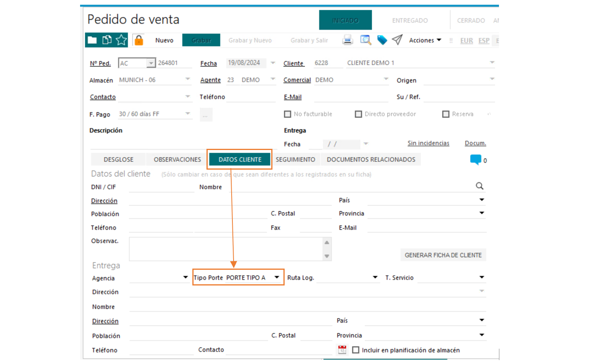Click the copy document icon
Image resolution: width=603 pixels, height=364 pixels.
coord(107,40)
